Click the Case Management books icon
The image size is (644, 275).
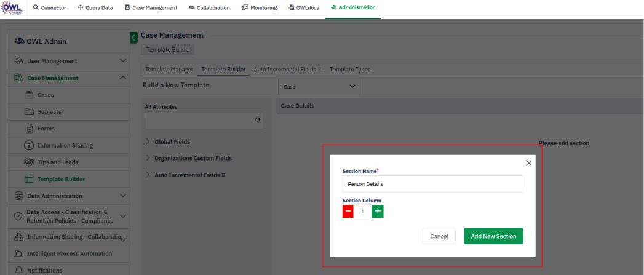(18, 78)
